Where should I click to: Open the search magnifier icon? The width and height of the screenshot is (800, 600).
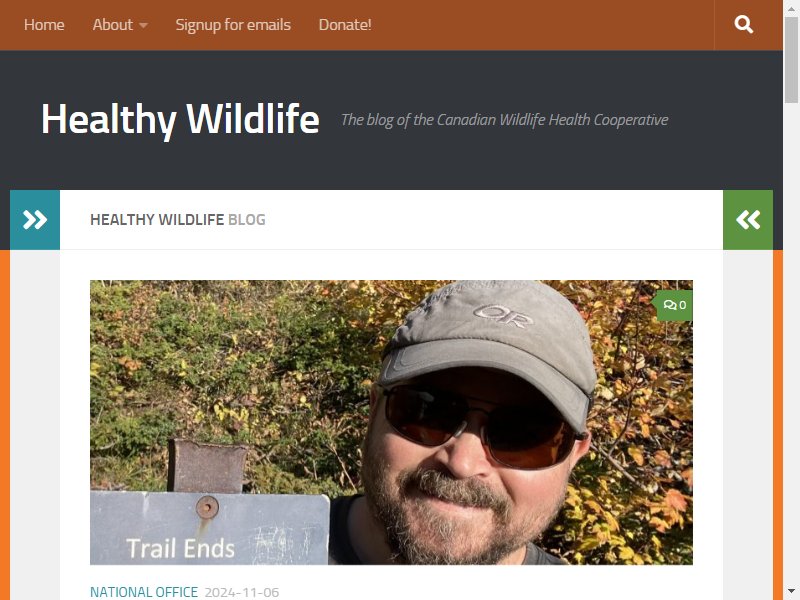click(743, 24)
